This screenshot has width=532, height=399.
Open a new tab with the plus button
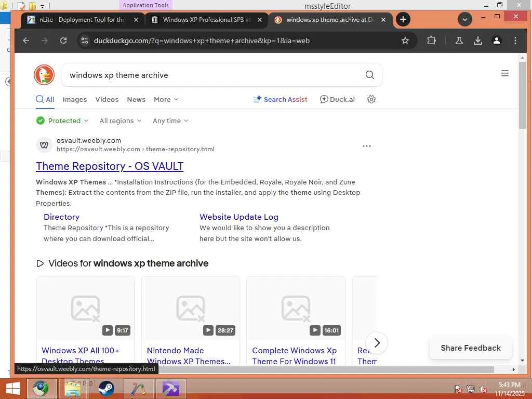coord(403,19)
